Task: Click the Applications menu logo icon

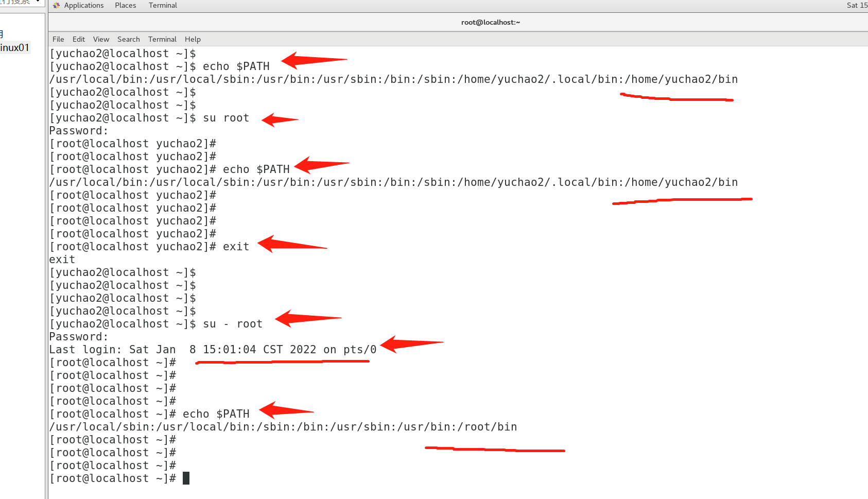Action: 56,5
